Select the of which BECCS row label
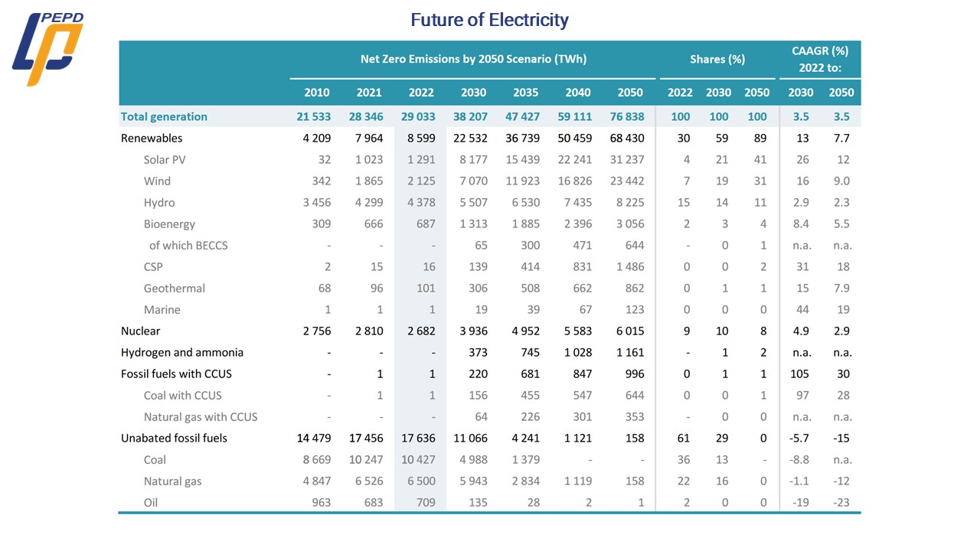Image resolution: width=980 pixels, height=551 pixels. coord(188,246)
